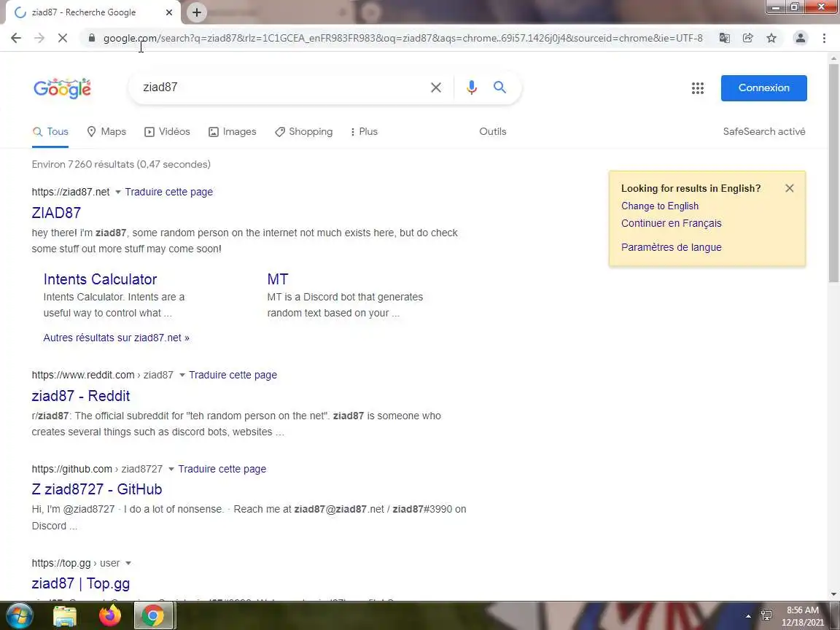840x630 pixels.
Task: Switch to the Maps tab
Action: (x=106, y=132)
